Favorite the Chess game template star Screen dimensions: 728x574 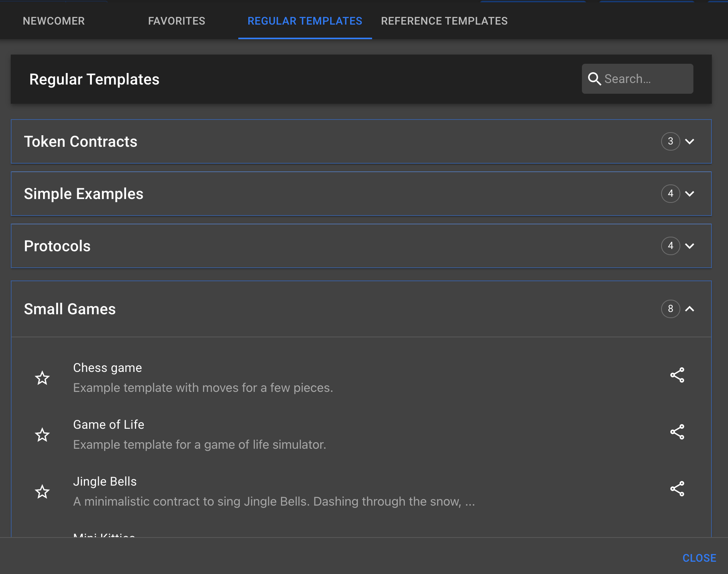tap(42, 378)
